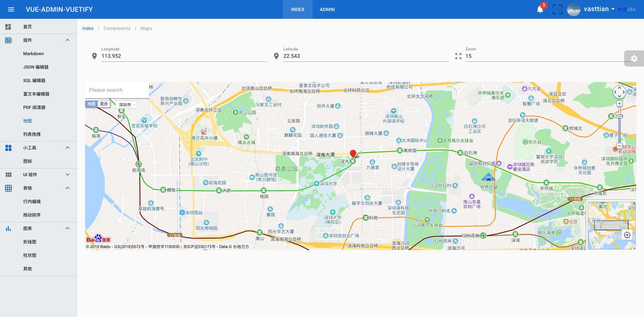
Task: Click the 组件 components sidebar icon
Action: [x=8, y=40]
